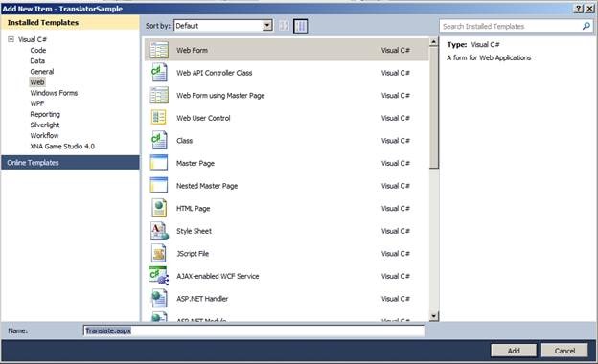Select the Web User Control label
This screenshot has width=598, height=364.
[x=203, y=118]
